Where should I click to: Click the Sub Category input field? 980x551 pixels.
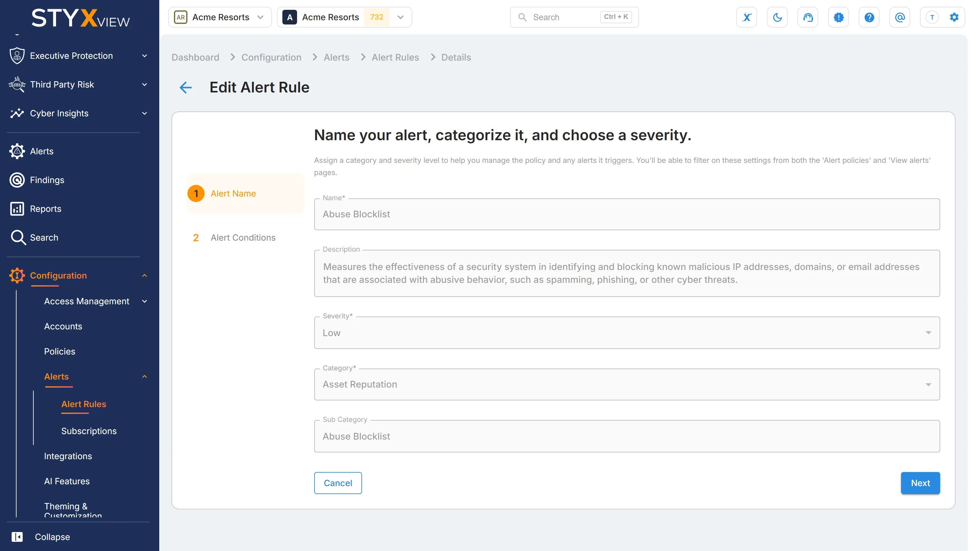627,436
